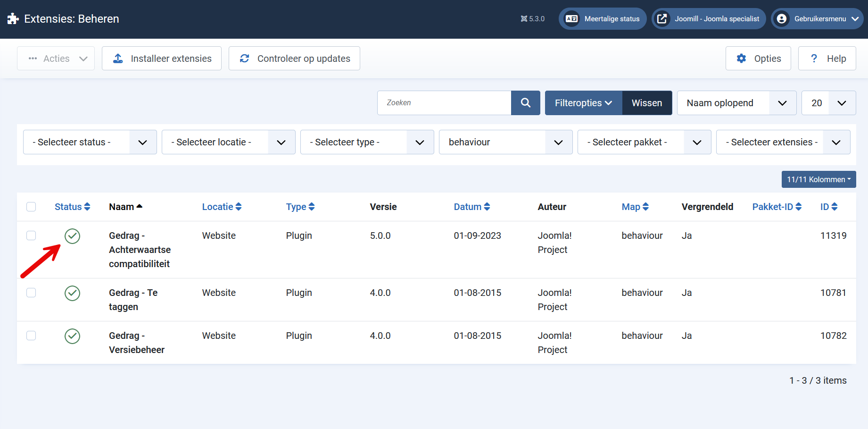868x429 pixels.
Task: Click green status check for Gedrag - Te taggen
Action: (72, 293)
